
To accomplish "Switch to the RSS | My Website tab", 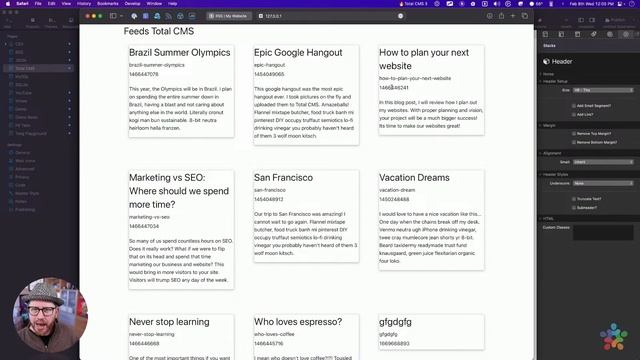I will tap(229, 16).
